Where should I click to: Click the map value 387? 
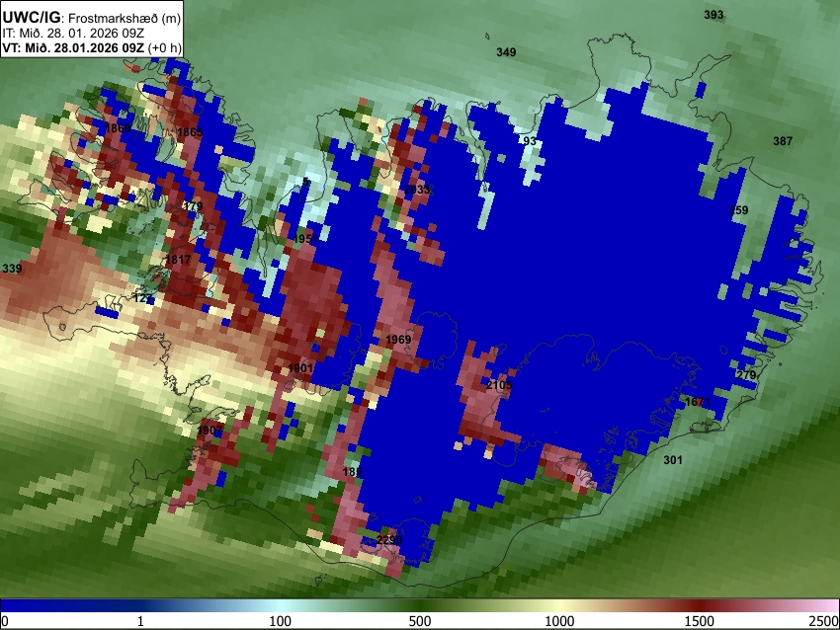tap(783, 141)
